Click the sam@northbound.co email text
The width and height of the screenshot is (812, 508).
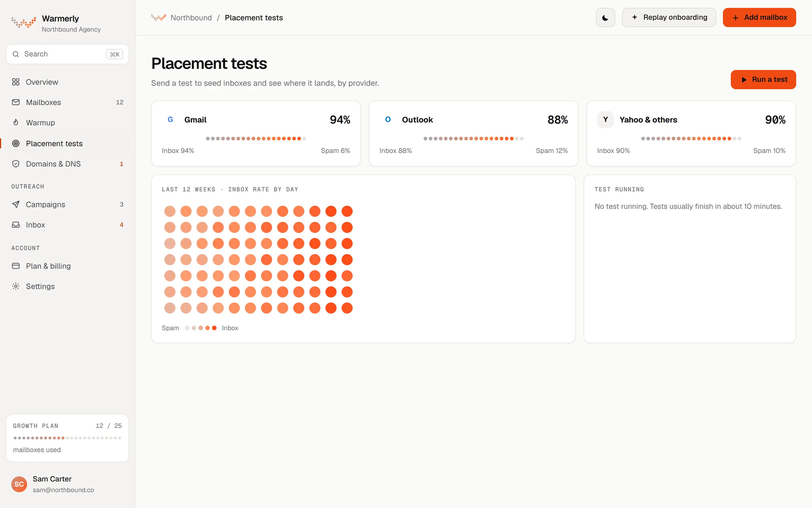pos(63,490)
